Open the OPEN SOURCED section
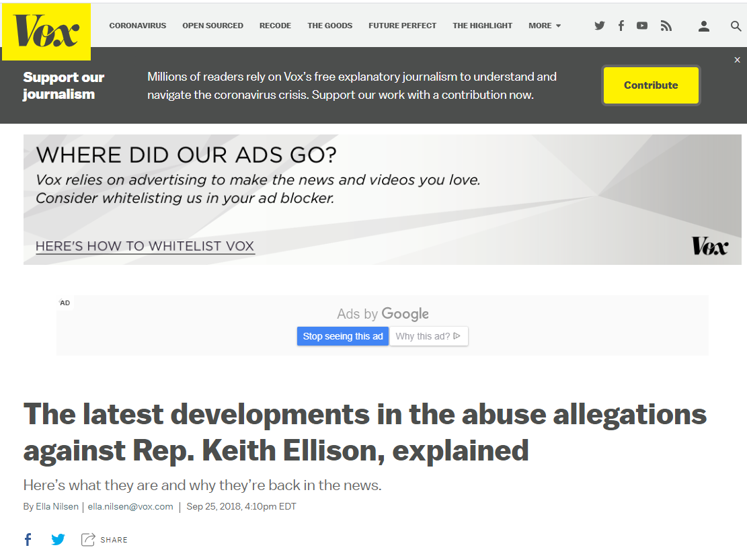Viewport: 747px width, 560px height. click(x=212, y=26)
